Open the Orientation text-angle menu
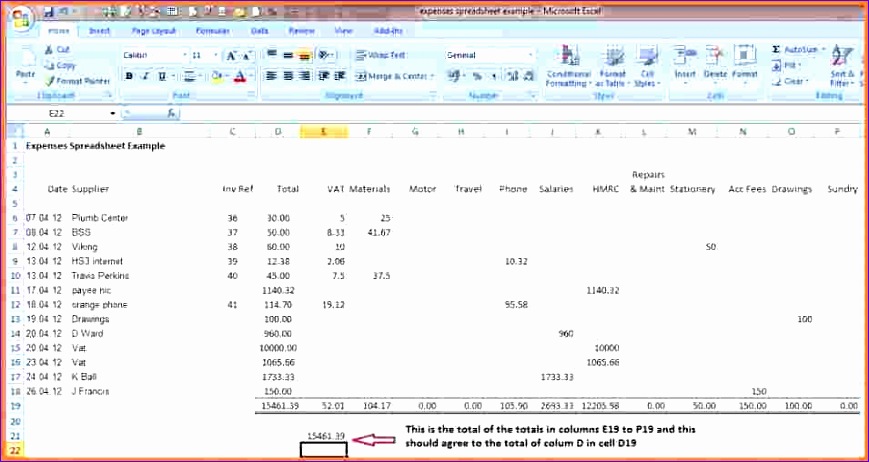869x462 pixels. 326,55
